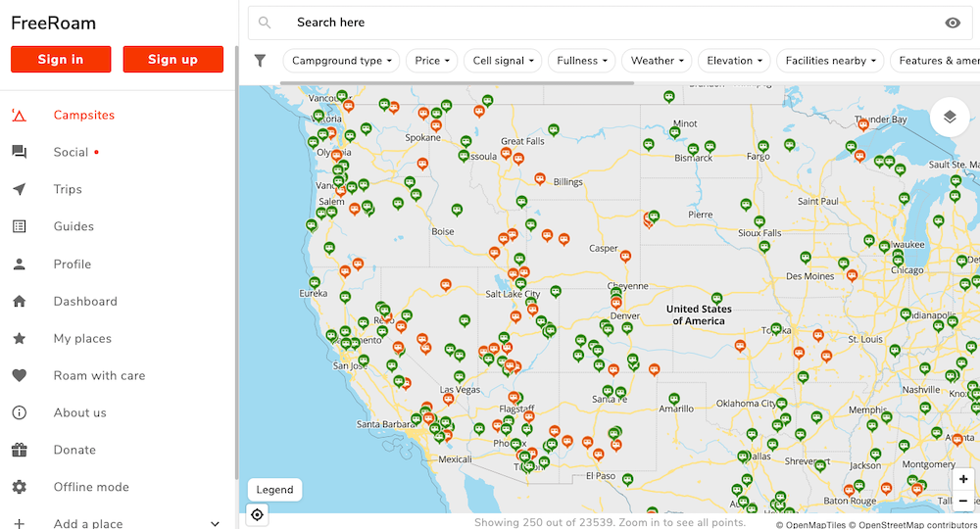980x529 pixels.
Task: Click green campsite marker near El Paso
Action: click(627, 479)
